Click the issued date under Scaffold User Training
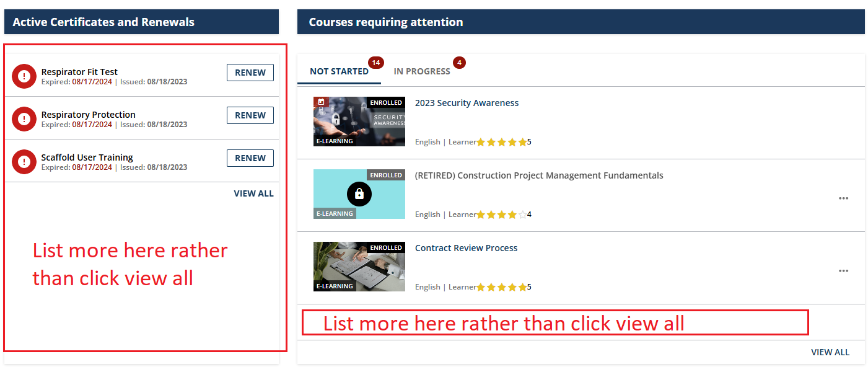 pyautogui.click(x=167, y=167)
